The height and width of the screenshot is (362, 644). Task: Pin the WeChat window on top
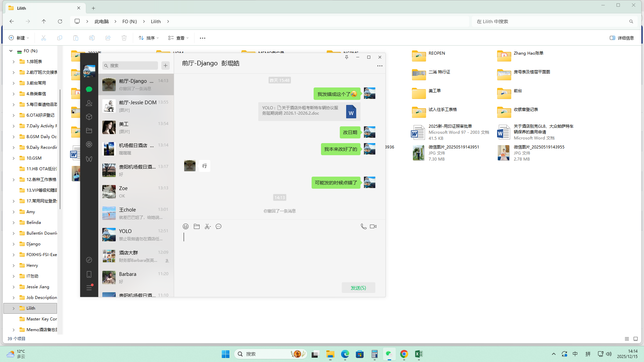346,57
